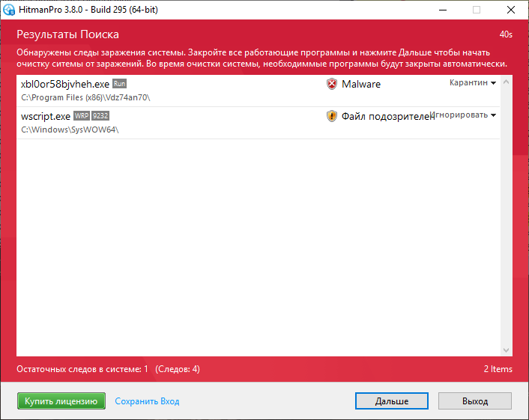Image resolution: width=529 pixels, height=420 pixels.
Task: Click the 40s scan time indicator
Action: pyautogui.click(x=506, y=34)
